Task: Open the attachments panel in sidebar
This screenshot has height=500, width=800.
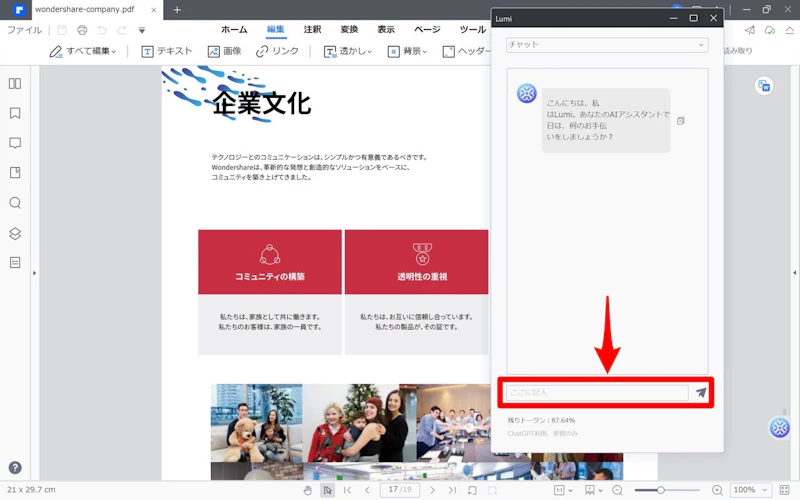Action: click(15, 172)
